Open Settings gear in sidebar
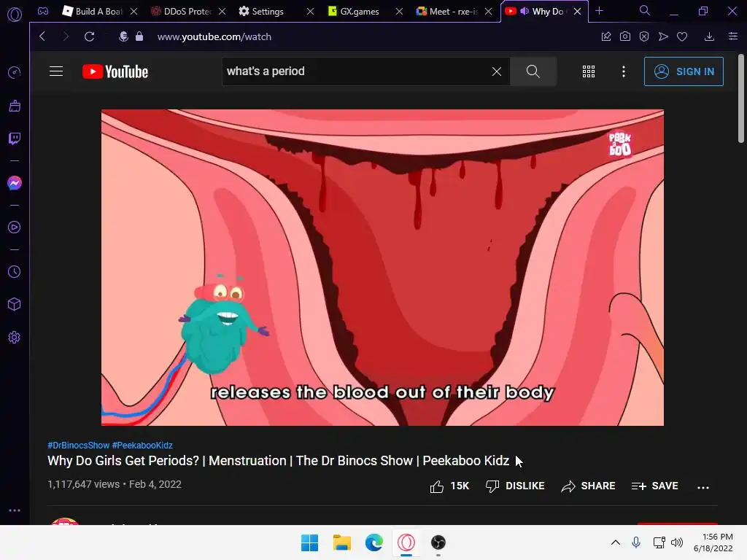Screen dimensions: 747x560 pyautogui.click(x=15, y=338)
